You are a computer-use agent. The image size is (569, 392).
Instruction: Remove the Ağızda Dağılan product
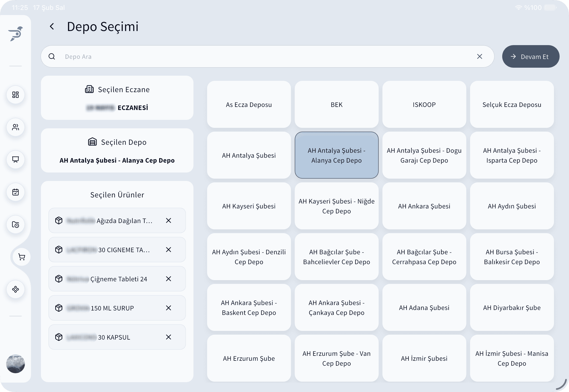click(168, 221)
